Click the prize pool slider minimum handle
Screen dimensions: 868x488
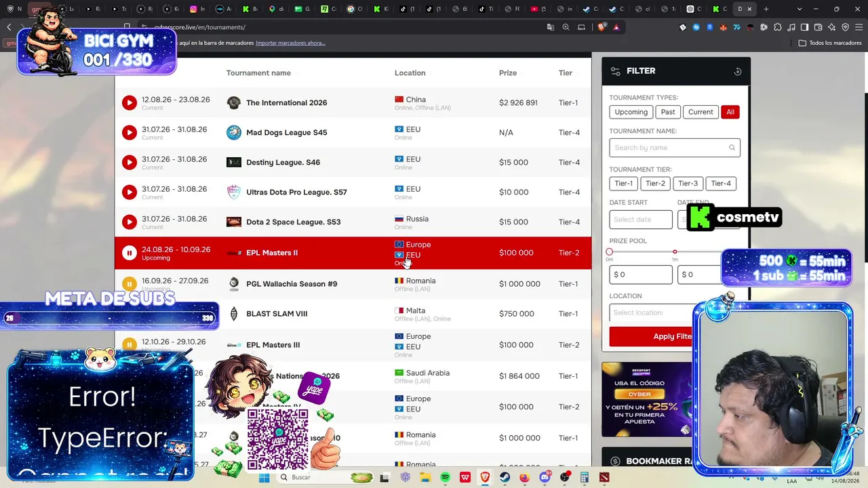[x=609, y=252]
